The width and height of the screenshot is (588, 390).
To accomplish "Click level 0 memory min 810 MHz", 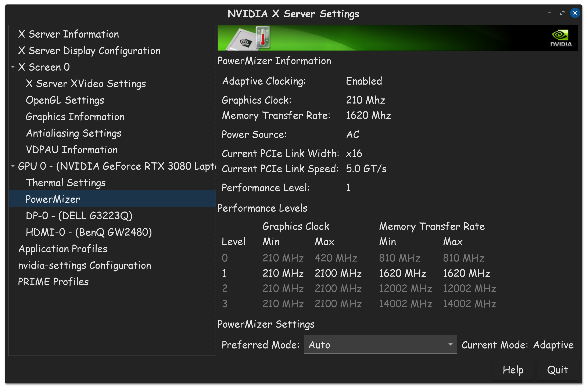I will 400,258.
